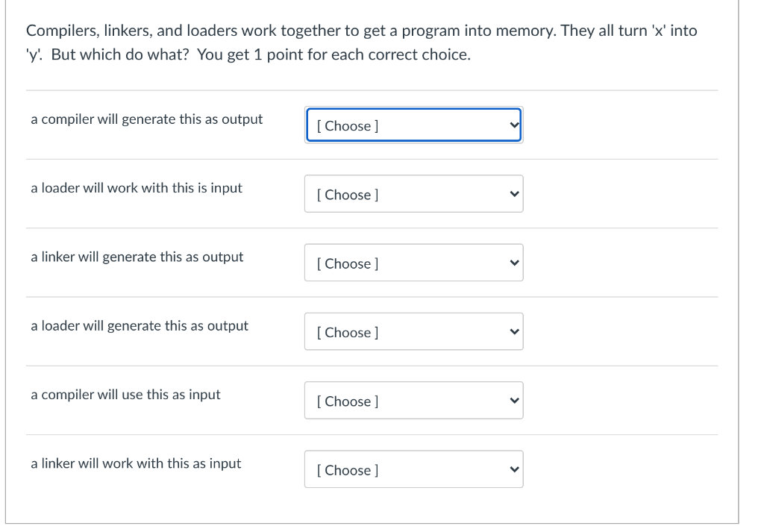764x532 pixels.
Task: Click the label 'a loader will generate this as output'
Action: tap(140, 325)
